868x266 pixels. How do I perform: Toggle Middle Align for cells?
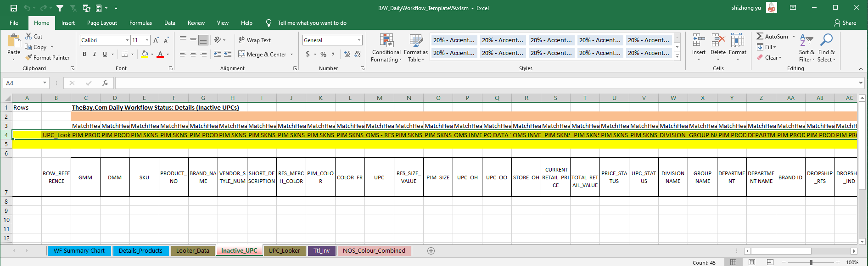(193, 40)
